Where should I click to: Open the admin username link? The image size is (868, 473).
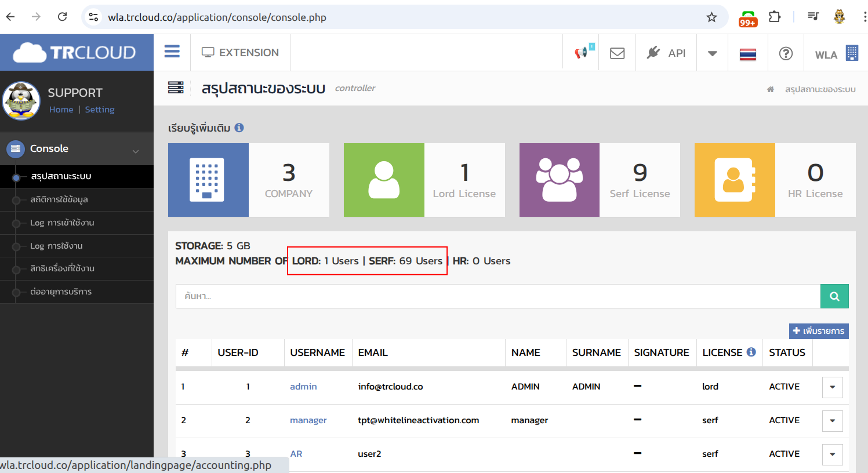[x=303, y=387]
